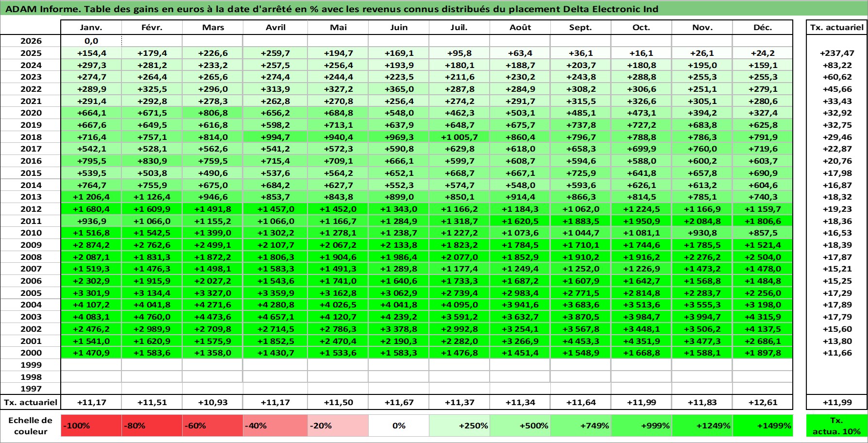The height and width of the screenshot is (443, 868).
Task: Select the +2 302,9 cell in row 2006
Action: [91, 281]
